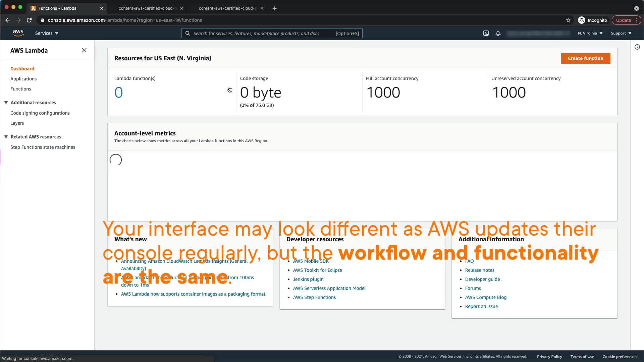Click the browser back arrow
644x362 pixels.
tap(8, 20)
